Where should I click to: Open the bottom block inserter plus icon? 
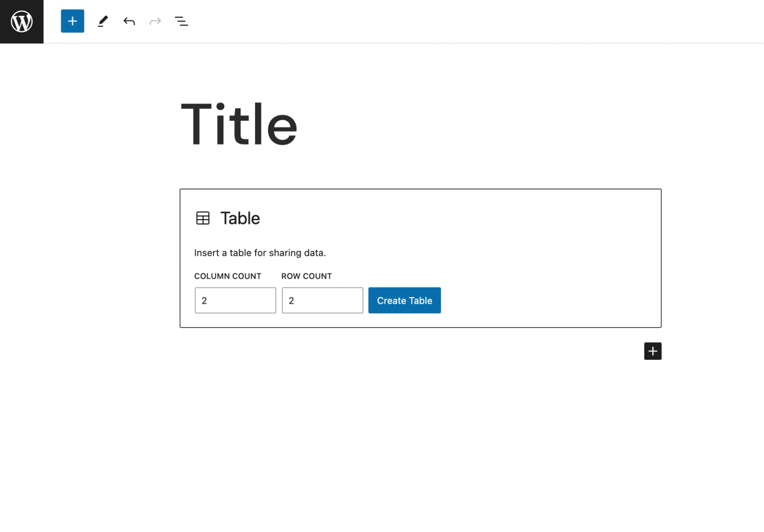tap(653, 351)
